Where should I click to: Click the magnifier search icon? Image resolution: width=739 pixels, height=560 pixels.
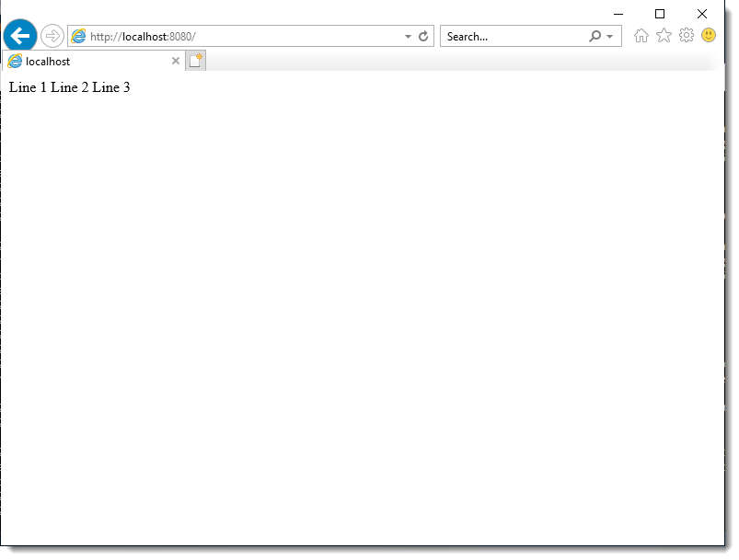[595, 37]
